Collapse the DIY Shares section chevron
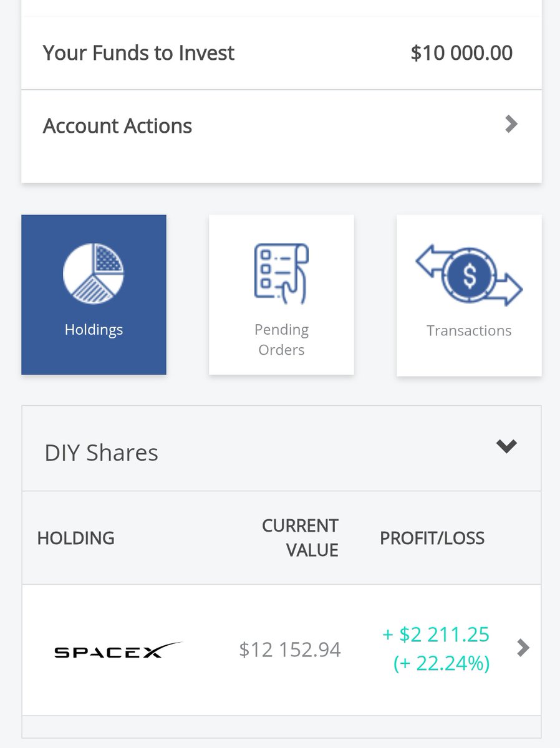 (506, 446)
